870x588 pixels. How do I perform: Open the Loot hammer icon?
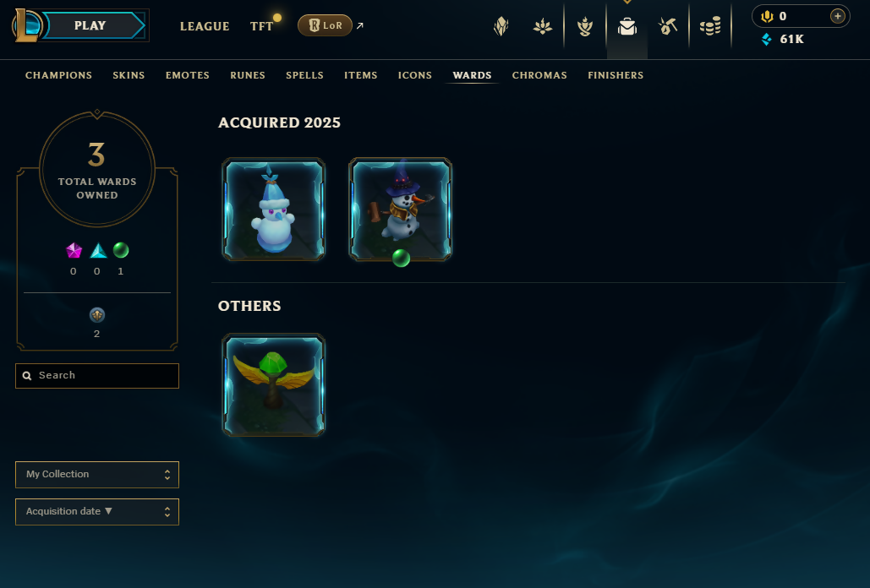coord(667,26)
